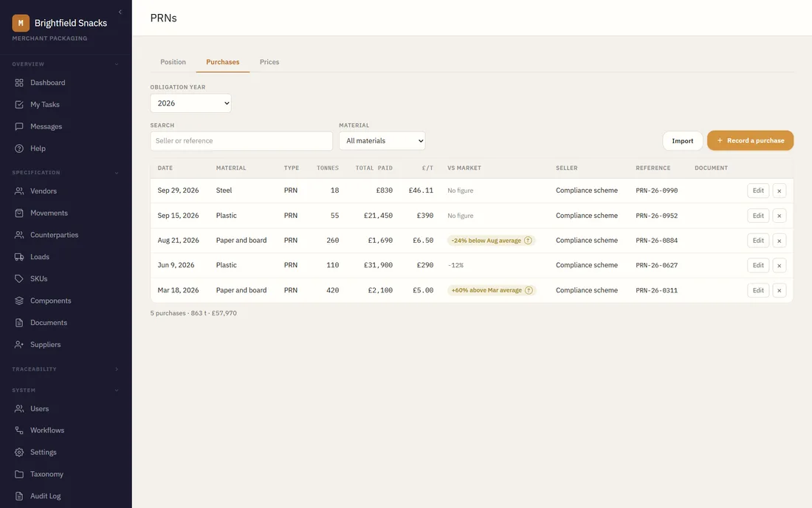Edit the PRN-26-0884 purchase row
812x508 pixels.
(758, 241)
